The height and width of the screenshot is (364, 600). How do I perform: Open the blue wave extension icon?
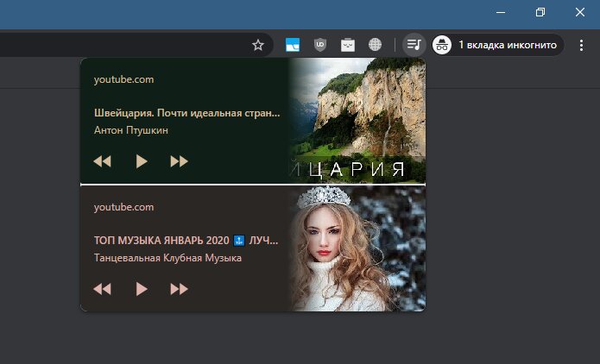(x=293, y=45)
